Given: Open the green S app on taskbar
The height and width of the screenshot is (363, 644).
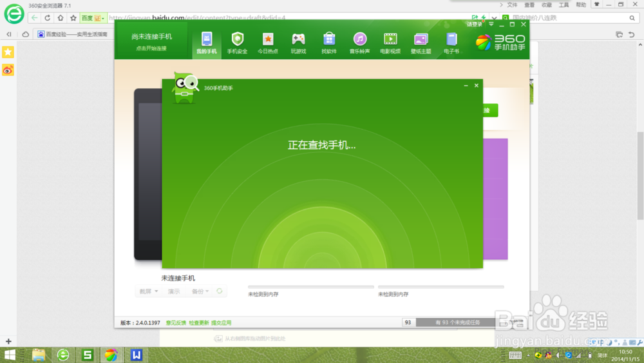Looking at the screenshot, I should (87, 355).
